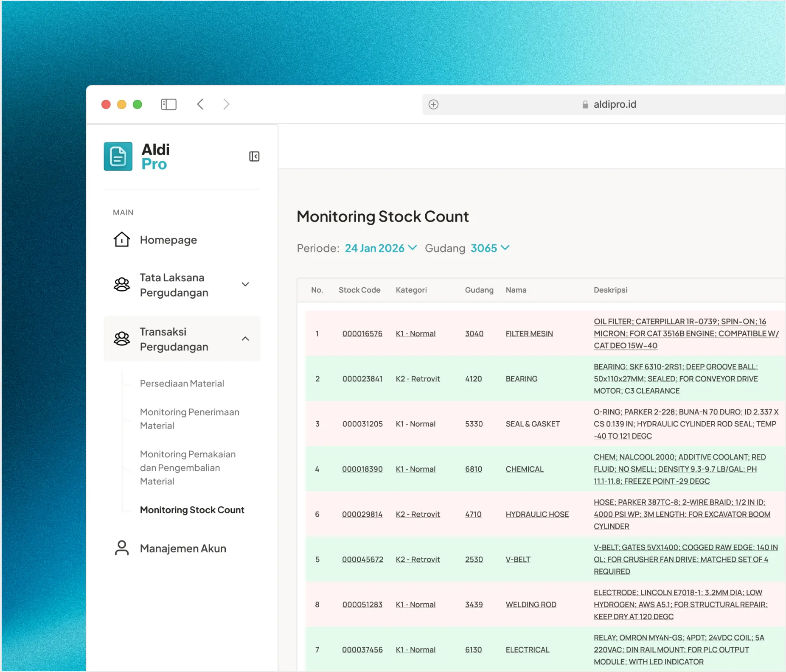Open the Manajemen Akun menu item

click(x=183, y=549)
